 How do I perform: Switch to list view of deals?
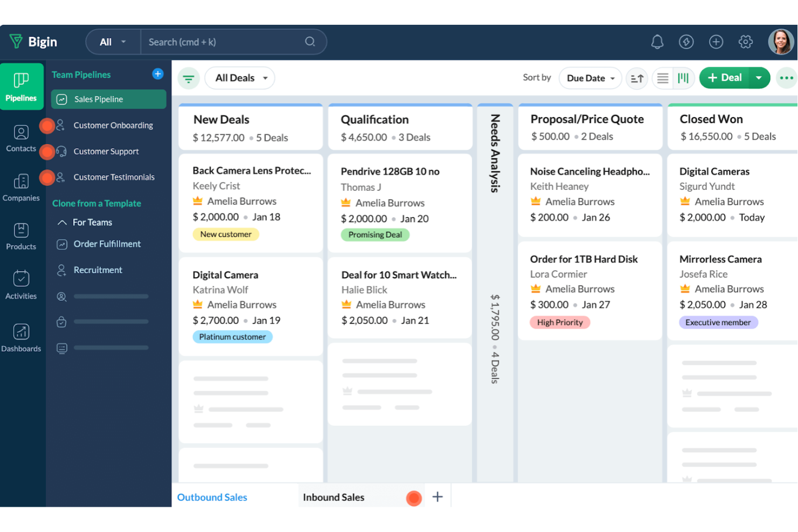(x=662, y=78)
